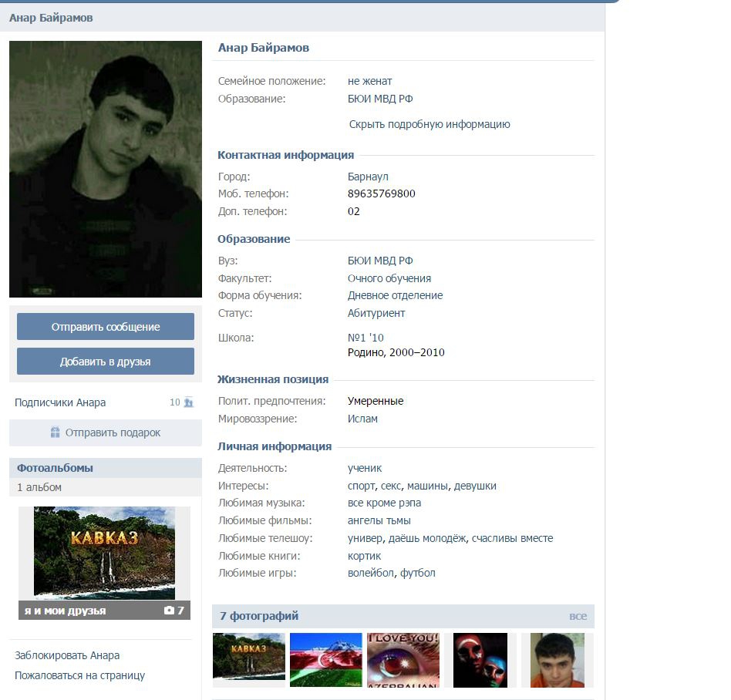Screen dimensions: 731x700
Task: Open the Кавказ waterfall photo thumbnail
Action: pyautogui.click(x=249, y=656)
